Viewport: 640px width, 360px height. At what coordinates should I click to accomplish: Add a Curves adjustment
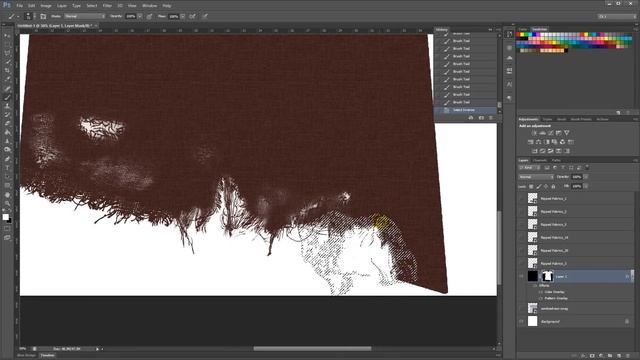coord(550,133)
